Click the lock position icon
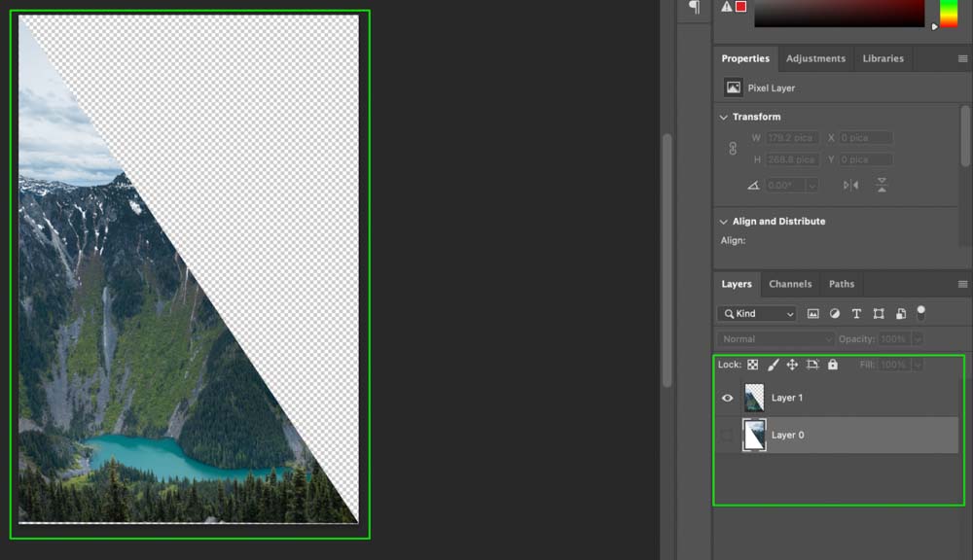973x560 pixels. (x=793, y=365)
